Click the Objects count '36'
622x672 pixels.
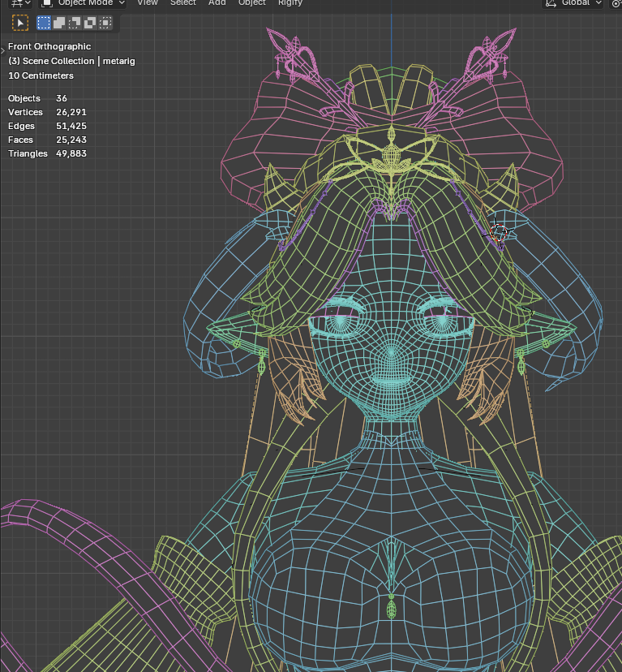point(62,98)
